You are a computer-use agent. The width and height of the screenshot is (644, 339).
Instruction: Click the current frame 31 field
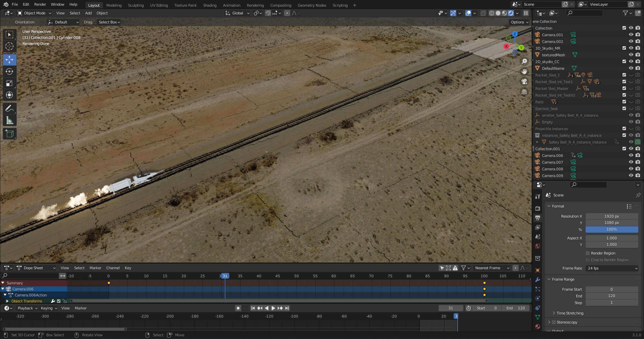(x=451, y=308)
